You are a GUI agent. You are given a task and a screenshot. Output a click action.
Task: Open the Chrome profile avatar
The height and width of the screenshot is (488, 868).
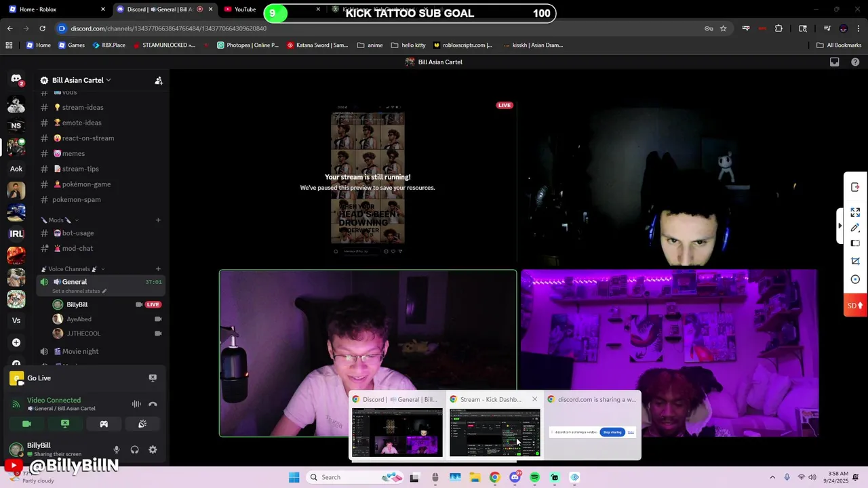[x=843, y=28]
